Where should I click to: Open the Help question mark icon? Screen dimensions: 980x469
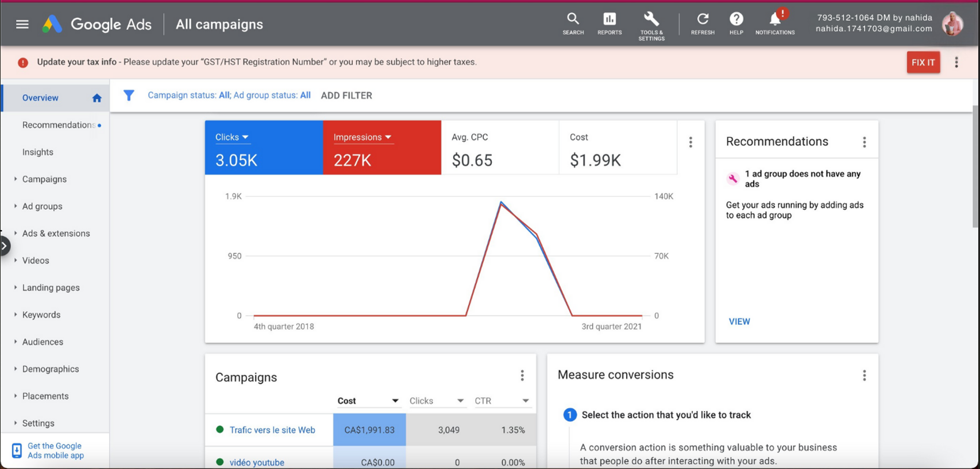pos(736,20)
